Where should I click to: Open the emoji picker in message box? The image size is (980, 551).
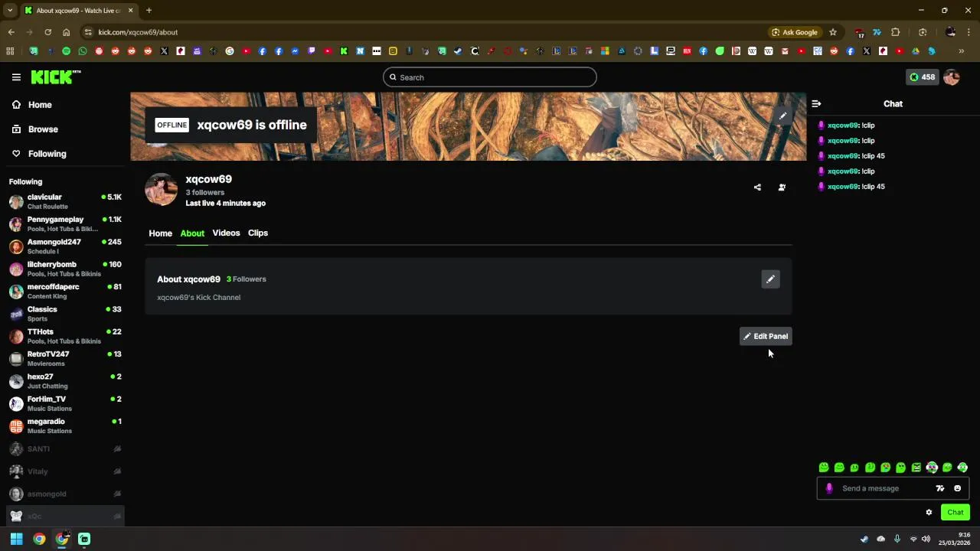point(957,488)
